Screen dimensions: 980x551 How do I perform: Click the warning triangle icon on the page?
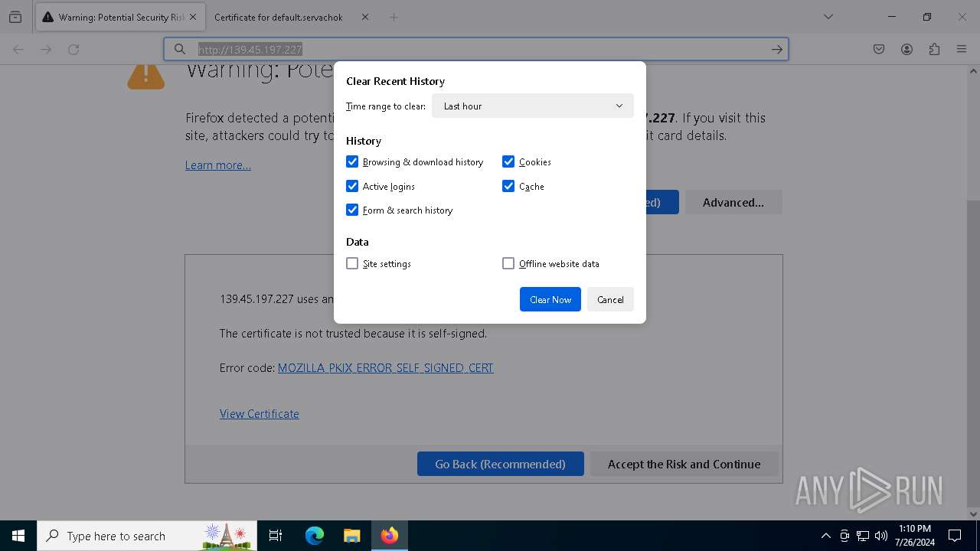[146, 77]
